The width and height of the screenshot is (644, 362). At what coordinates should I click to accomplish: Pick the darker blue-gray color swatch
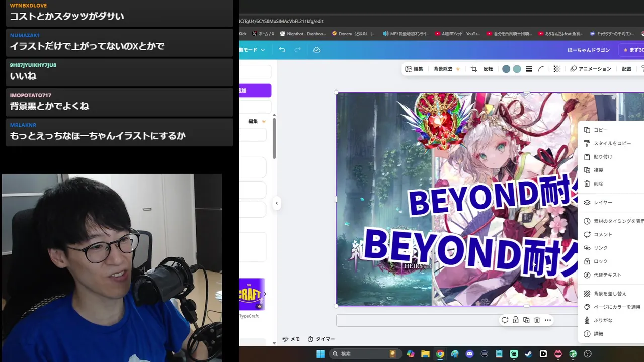tap(506, 69)
